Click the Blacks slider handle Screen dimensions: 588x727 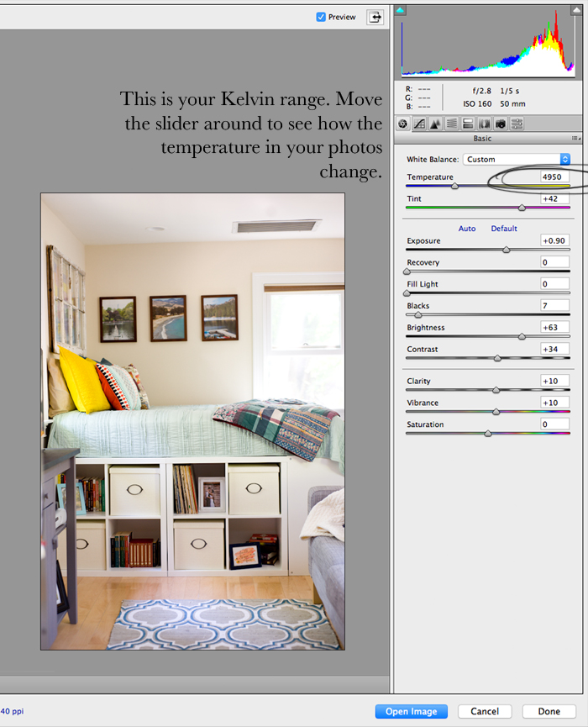[x=418, y=315]
